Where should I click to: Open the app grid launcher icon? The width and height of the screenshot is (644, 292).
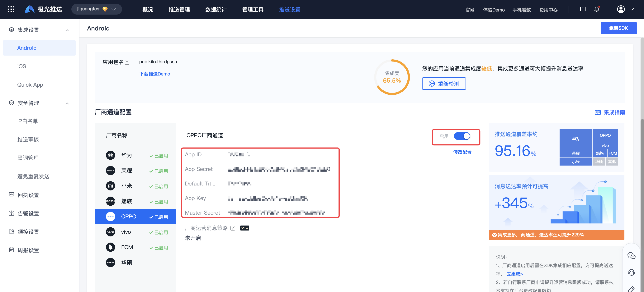point(11,9)
